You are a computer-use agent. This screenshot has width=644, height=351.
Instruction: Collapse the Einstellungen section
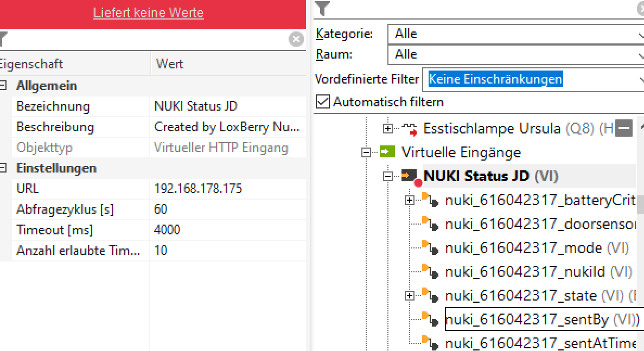[3, 168]
